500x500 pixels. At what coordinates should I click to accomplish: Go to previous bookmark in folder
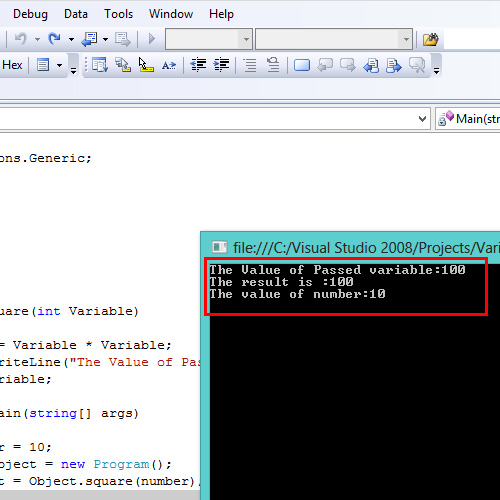371,65
